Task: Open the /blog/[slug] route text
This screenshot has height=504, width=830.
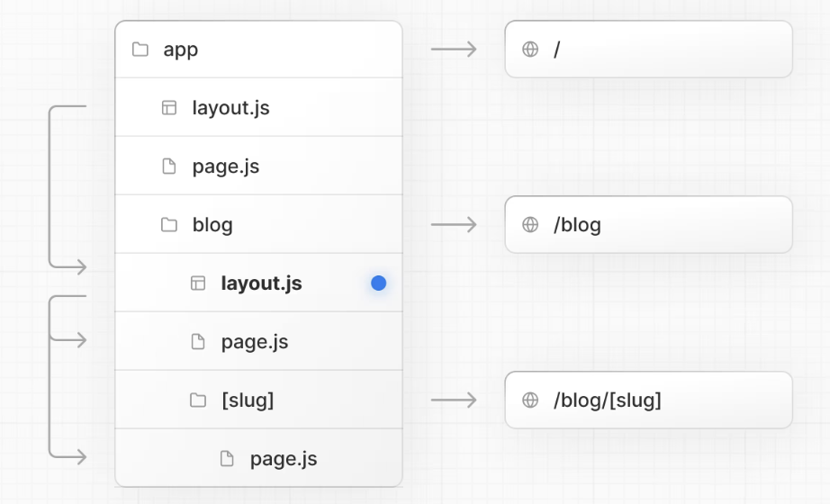Action: coord(608,400)
